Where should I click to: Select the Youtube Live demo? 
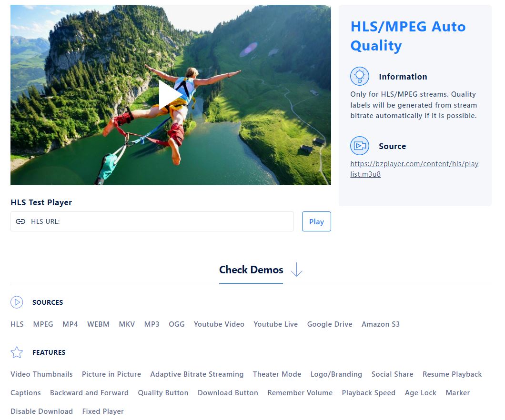click(275, 324)
